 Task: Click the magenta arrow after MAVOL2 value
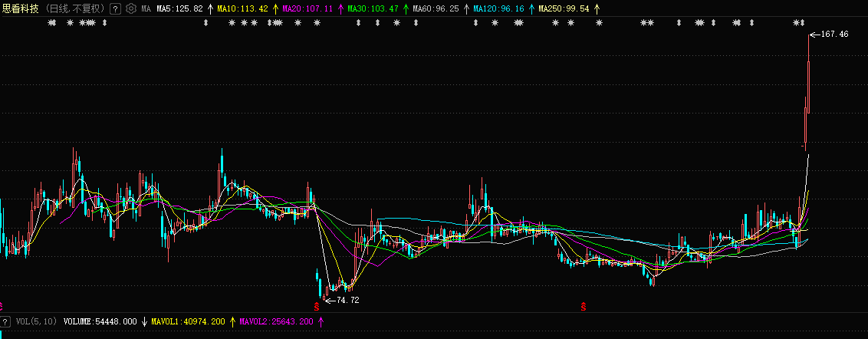point(321,321)
